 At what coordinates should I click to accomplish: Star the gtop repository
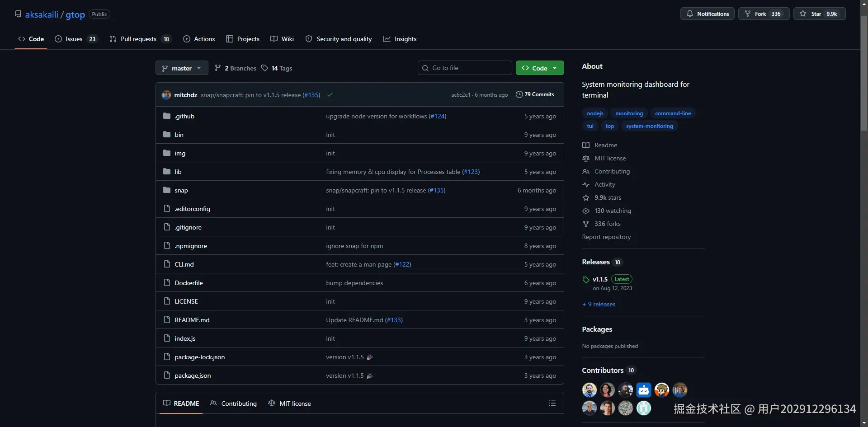click(819, 14)
